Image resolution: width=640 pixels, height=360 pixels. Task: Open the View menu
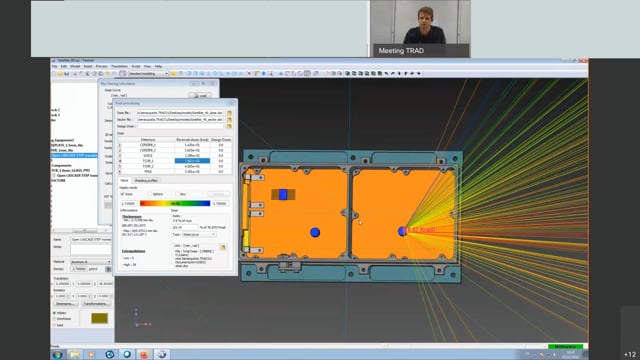[147, 66]
